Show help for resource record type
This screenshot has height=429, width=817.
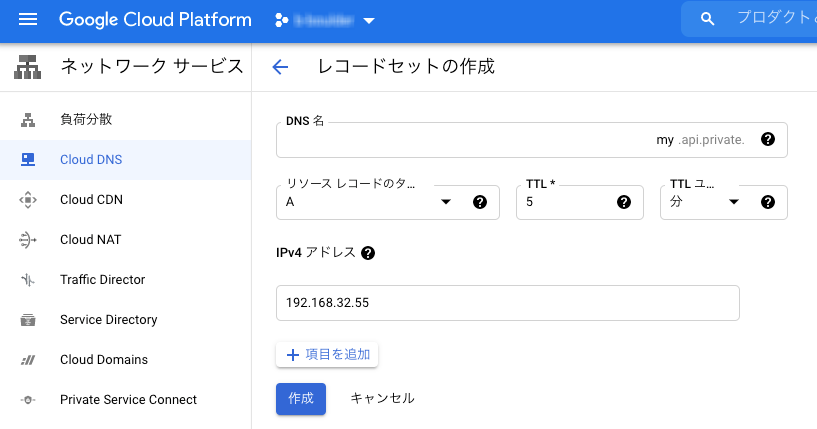[x=480, y=202]
